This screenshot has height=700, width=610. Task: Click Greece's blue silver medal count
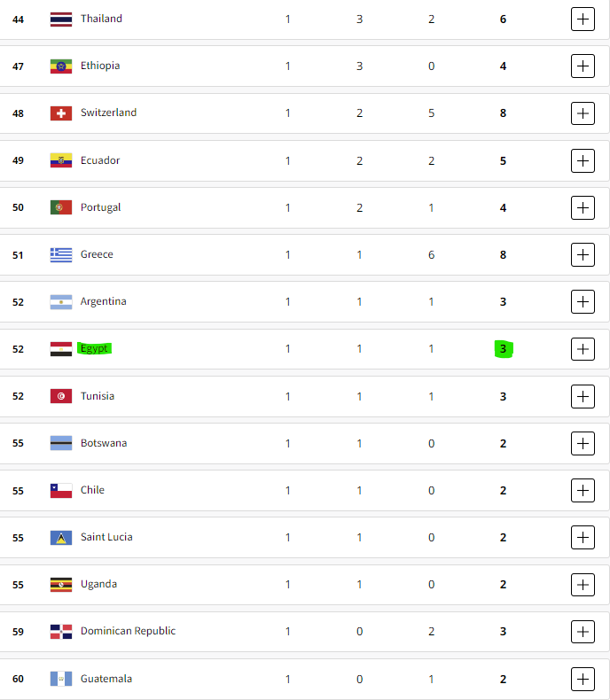(x=359, y=254)
